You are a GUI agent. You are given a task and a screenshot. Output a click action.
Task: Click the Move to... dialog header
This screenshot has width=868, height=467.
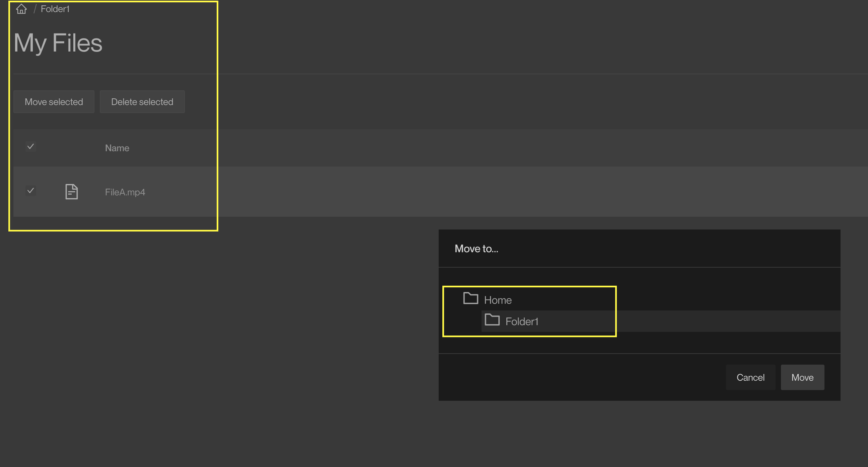point(476,249)
